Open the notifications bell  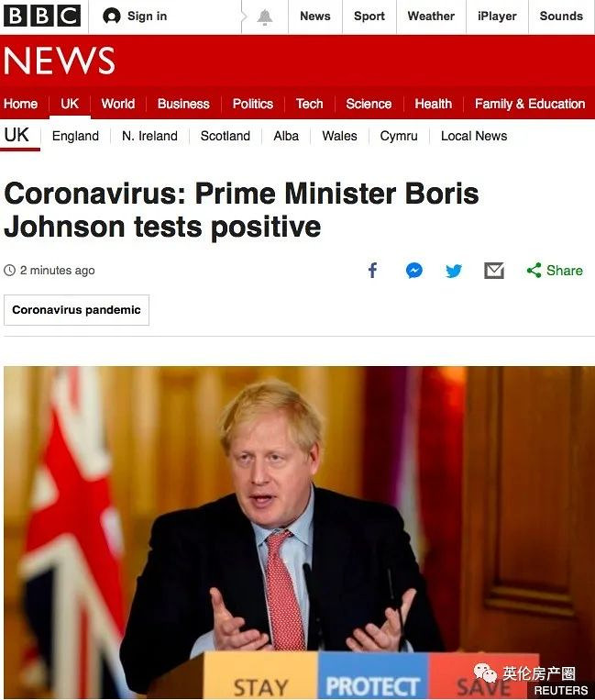264,17
